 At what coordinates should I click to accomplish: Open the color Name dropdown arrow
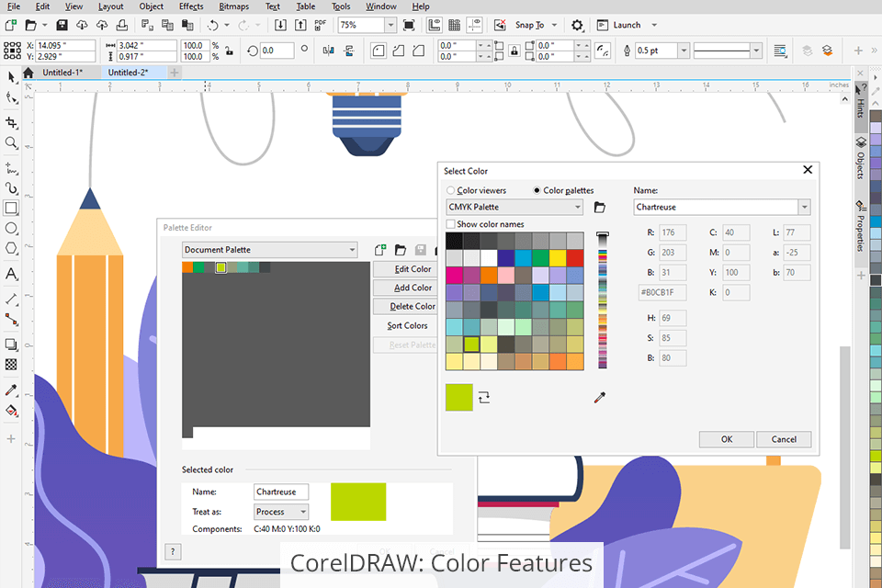tap(805, 207)
